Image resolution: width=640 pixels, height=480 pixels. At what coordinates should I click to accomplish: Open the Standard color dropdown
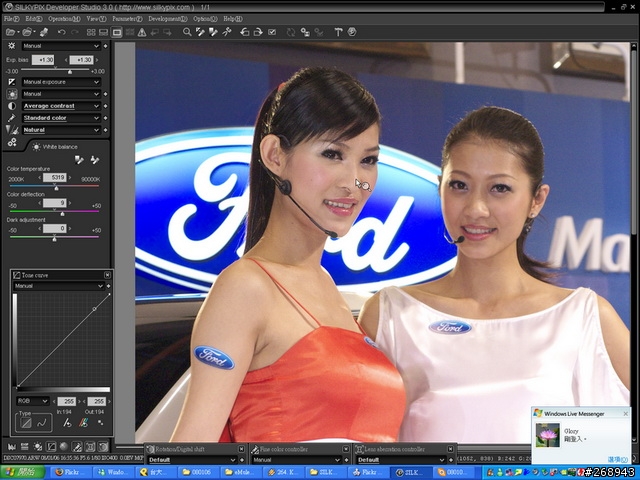61,118
